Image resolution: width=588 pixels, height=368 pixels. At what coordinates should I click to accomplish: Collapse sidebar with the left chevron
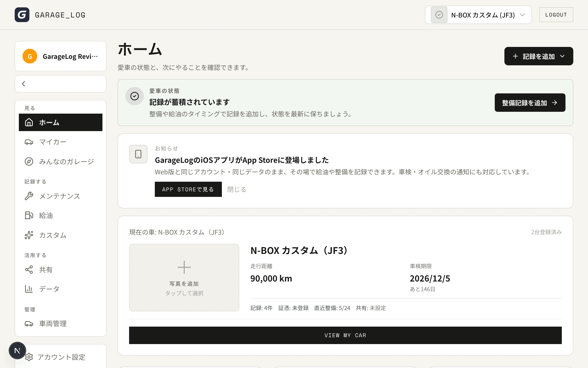[x=24, y=84]
